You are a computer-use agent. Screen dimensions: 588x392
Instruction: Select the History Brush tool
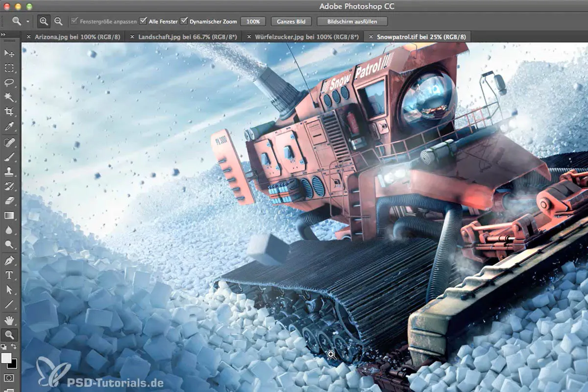click(9, 186)
